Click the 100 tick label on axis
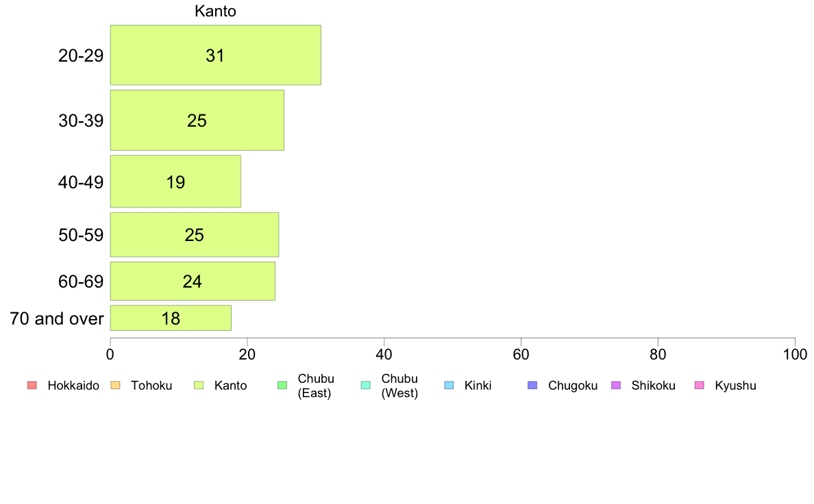This screenshot has height=504, width=814. 795,355
